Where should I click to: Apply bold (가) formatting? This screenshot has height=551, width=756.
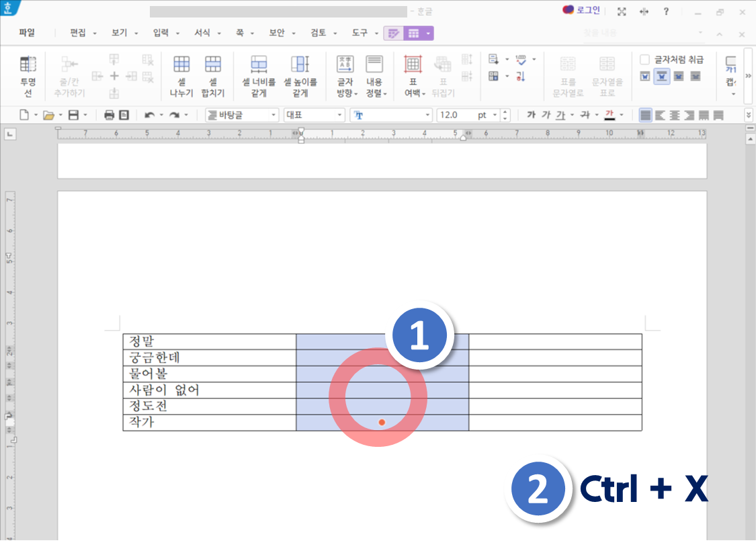coord(531,115)
